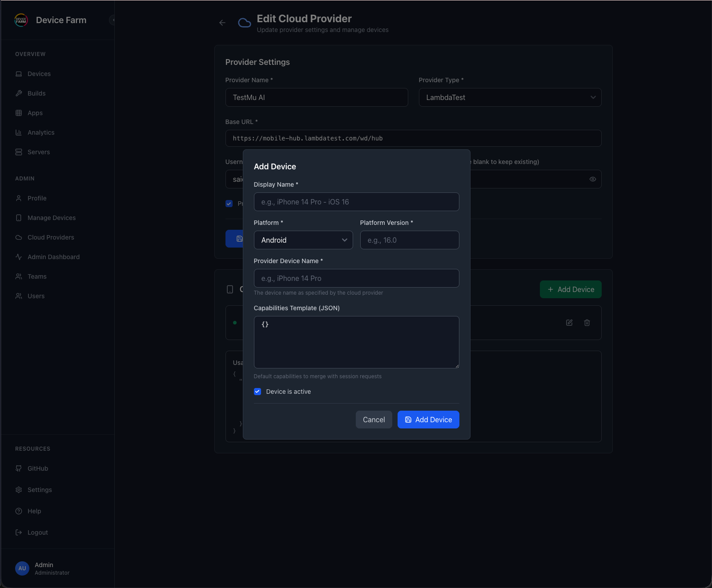The width and height of the screenshot is (712, 588).
Task: Navigate to the Admin Dashboard
Action: (53, 257)
